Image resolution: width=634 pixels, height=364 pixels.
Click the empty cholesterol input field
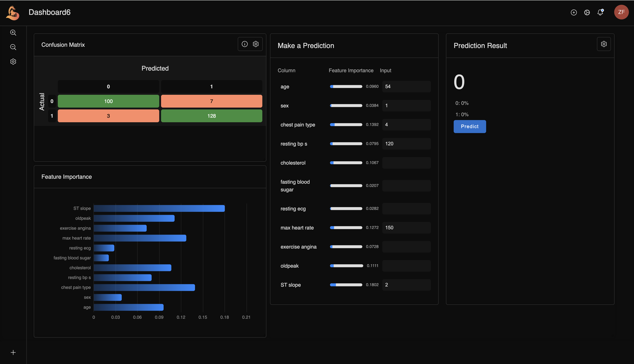(406, 163)
